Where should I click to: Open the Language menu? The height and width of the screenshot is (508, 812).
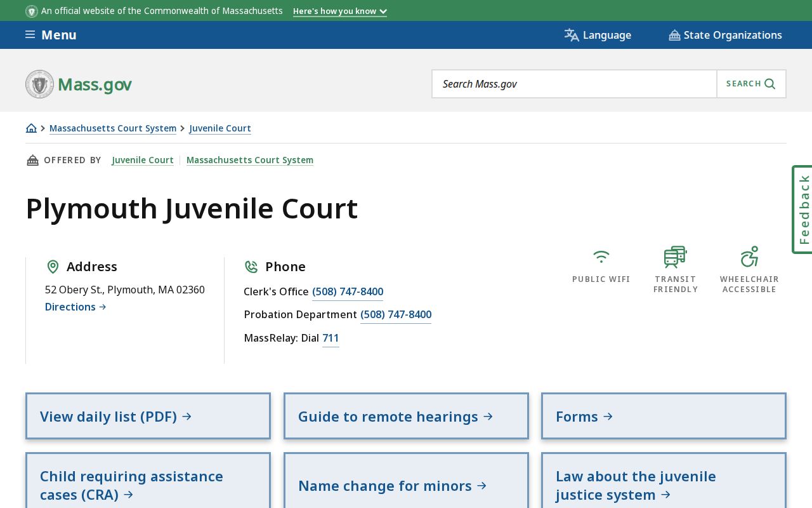click(598, 35)
